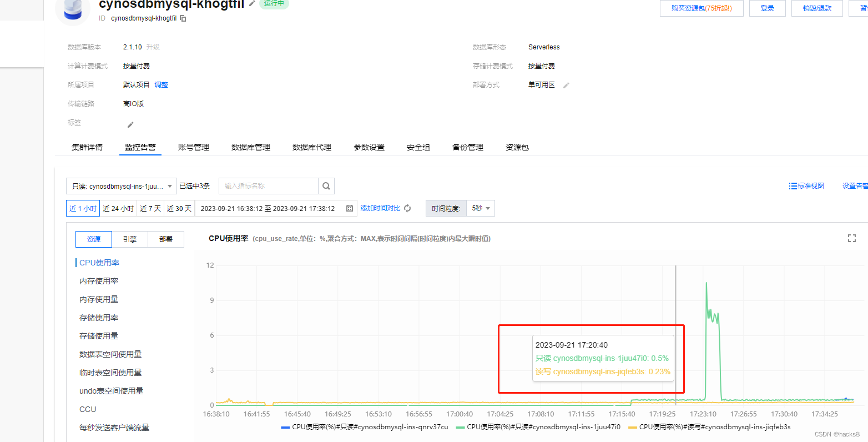868x442 pixels.
Task: Select CCU metric
Action: (x=88, y=409)
